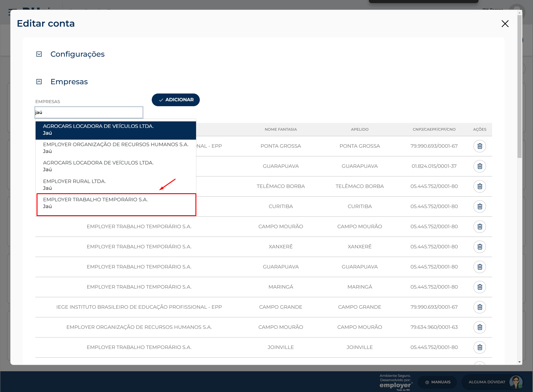Screen dimensions: 533x392
Task: Delete the CAMPO GRANDE IEGE row
Action: point(480,307)
